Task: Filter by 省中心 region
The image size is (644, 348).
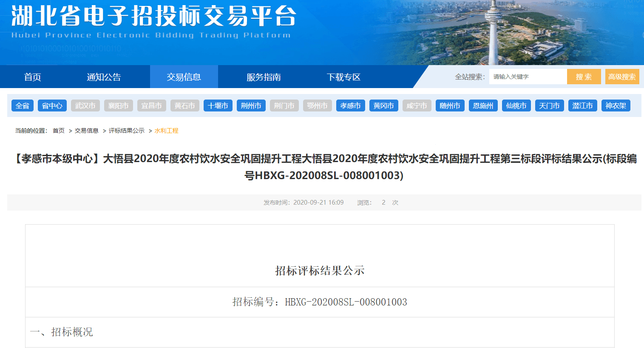Action: pos(52,106)
